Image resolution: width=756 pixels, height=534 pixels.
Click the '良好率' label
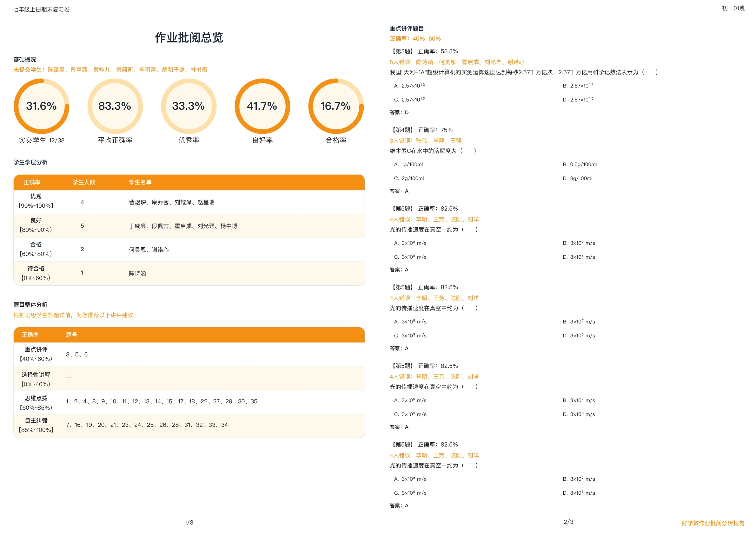coord(262,140)
